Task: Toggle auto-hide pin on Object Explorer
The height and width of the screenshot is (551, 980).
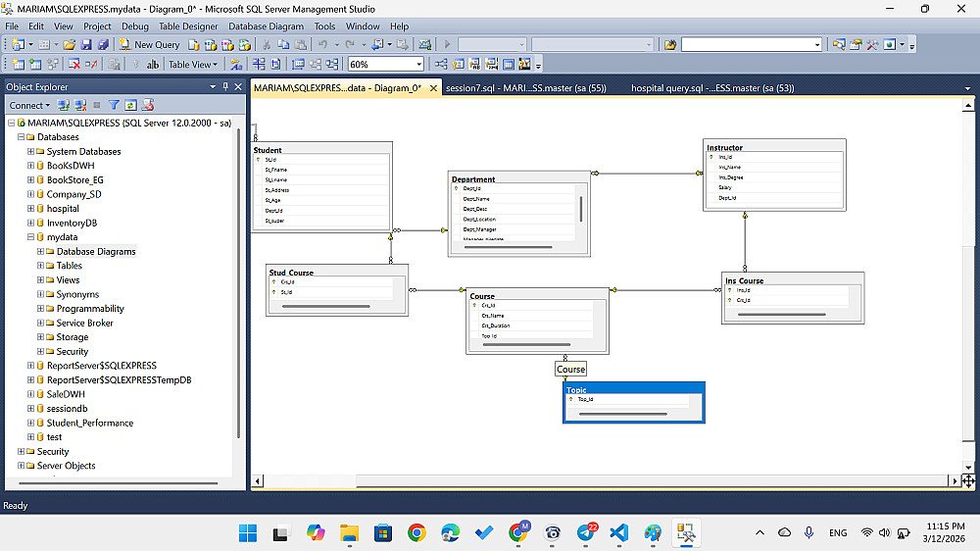Action: (225, 86)
